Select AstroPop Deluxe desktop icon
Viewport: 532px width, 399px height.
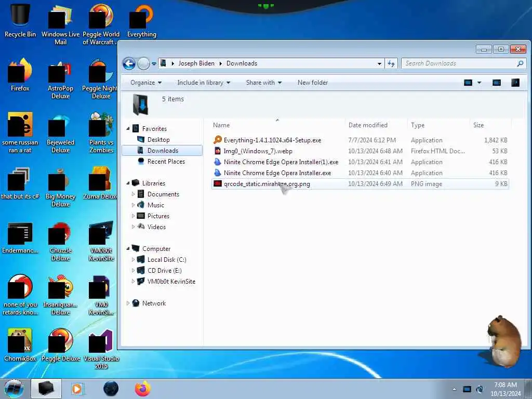coord(60,79)
